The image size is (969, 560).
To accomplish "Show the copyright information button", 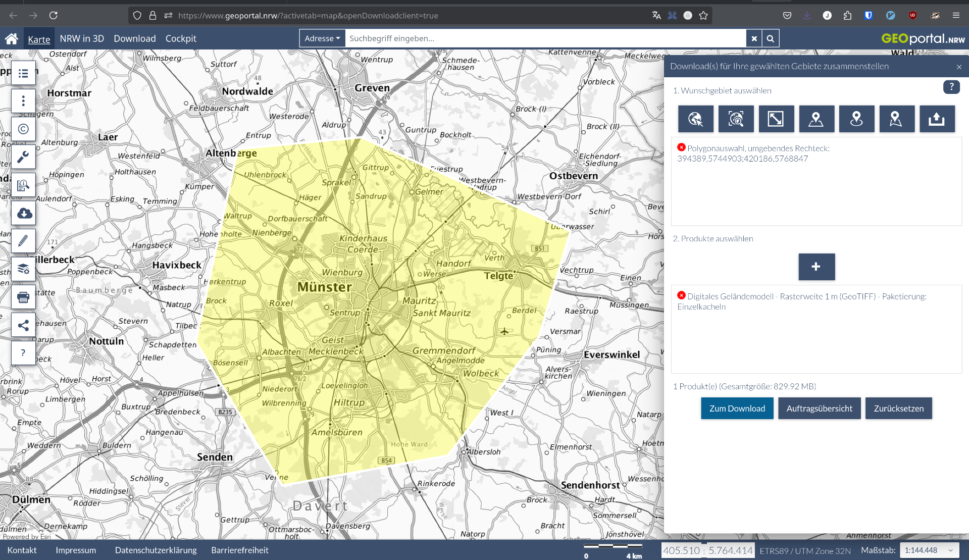I will pos(23,129).
